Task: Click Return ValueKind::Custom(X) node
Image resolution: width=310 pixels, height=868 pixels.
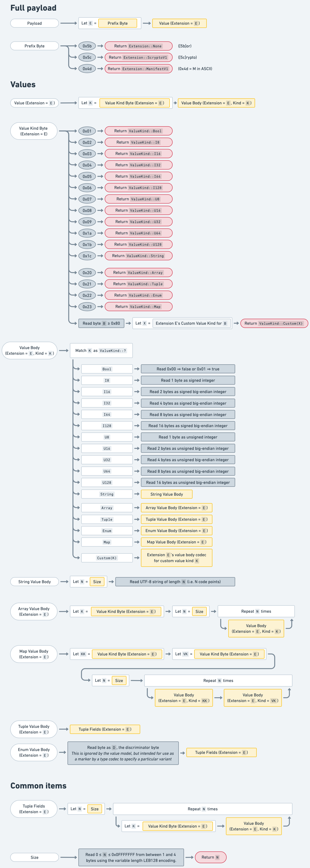Action: pos(274,323)
